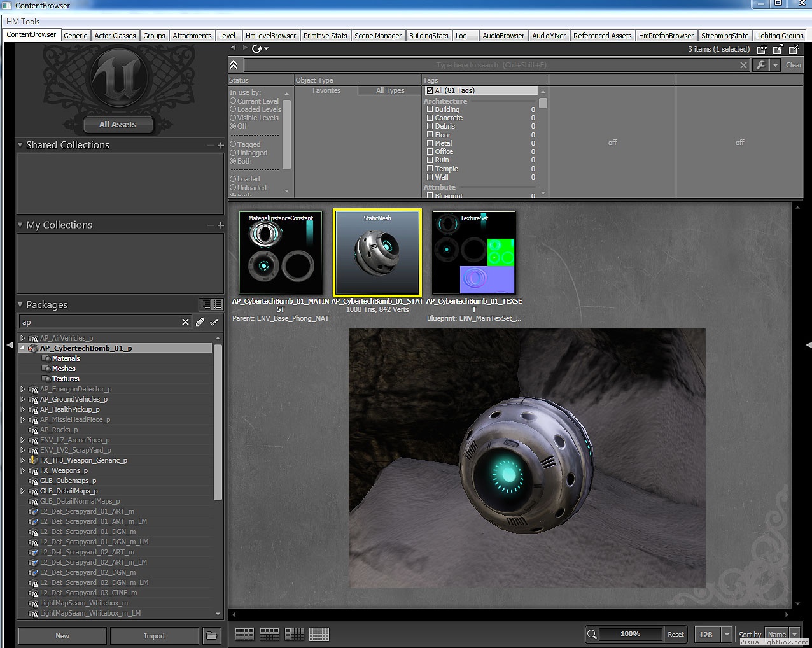Toggle the All (81 Tags) checkbox

point(430,90)
